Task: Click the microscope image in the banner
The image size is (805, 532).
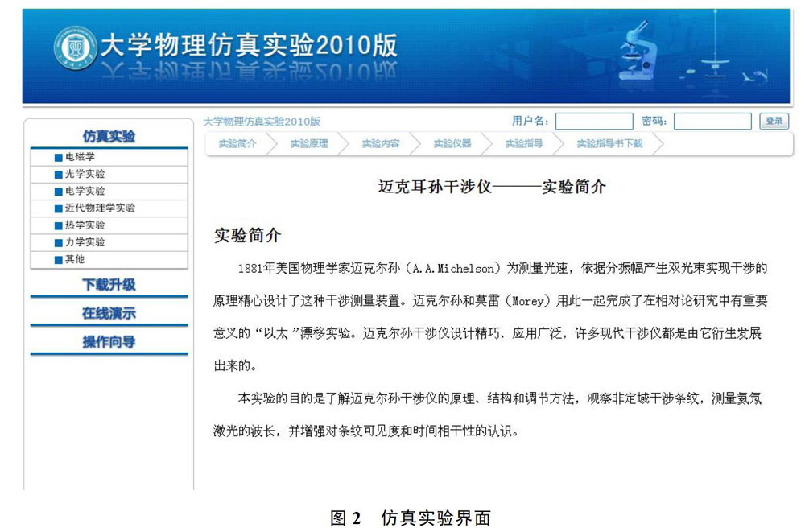Action: click(x=638, y=51)
